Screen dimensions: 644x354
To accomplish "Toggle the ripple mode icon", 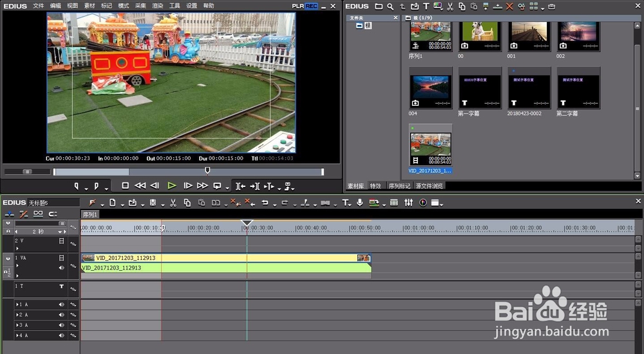I will pos(24,214).
